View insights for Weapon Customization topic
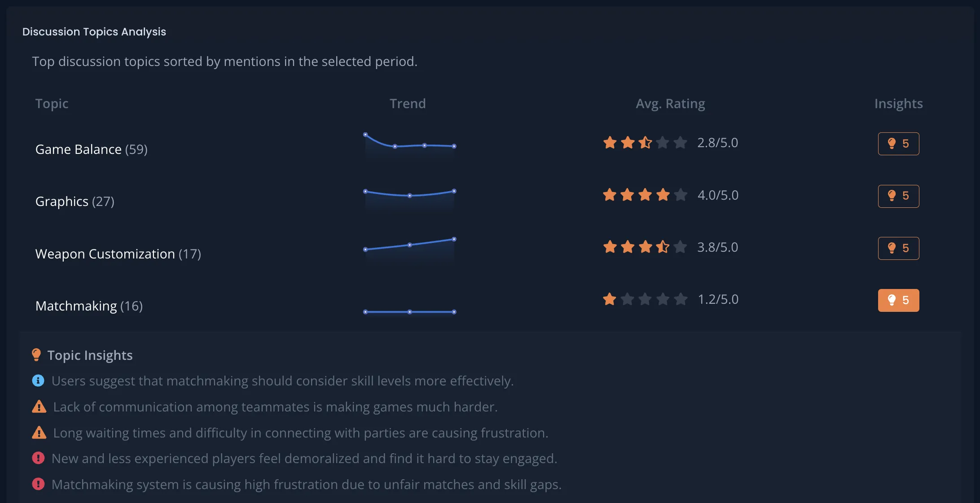Viewport: 980px width, 503px height. point(898,248)
